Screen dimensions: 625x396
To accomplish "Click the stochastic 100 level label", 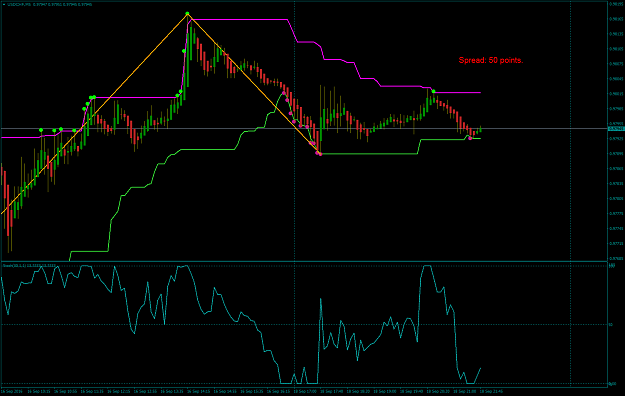I will (612, 266).
